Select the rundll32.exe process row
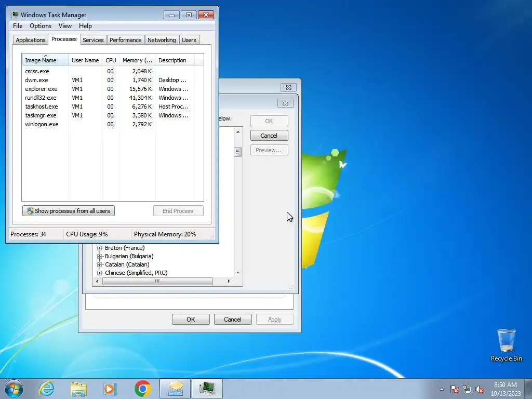 [113, 98]
